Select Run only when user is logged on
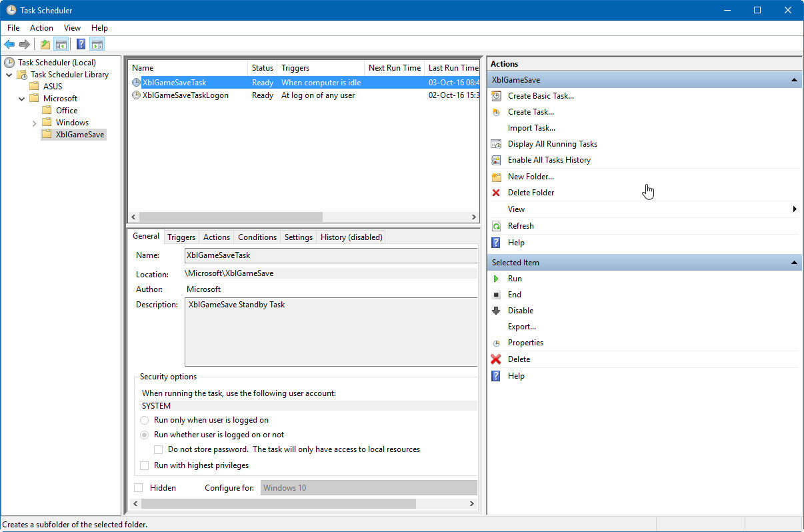The image size is (804, 532). tap(145, 420)
